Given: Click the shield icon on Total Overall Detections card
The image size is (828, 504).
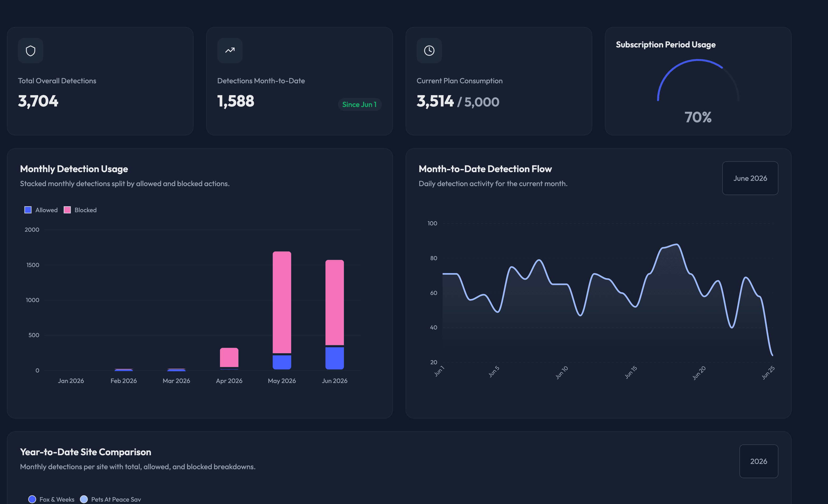Looking at the screenshot, I should click(x=31, y=51).
